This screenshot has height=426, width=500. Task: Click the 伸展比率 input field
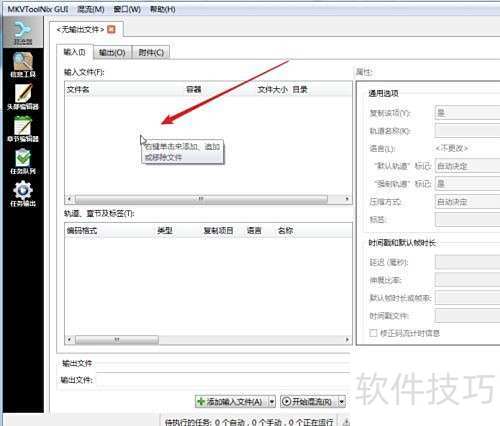click(467, 280)
